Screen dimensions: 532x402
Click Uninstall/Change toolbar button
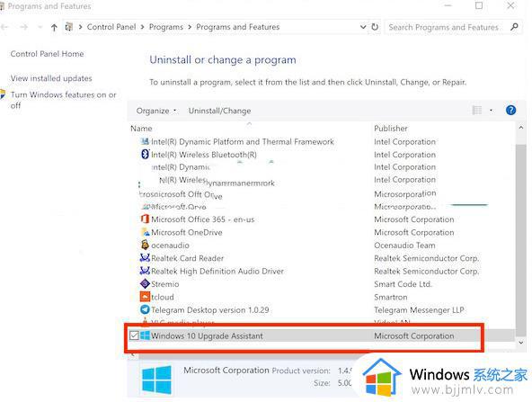(x=219, y=111)
